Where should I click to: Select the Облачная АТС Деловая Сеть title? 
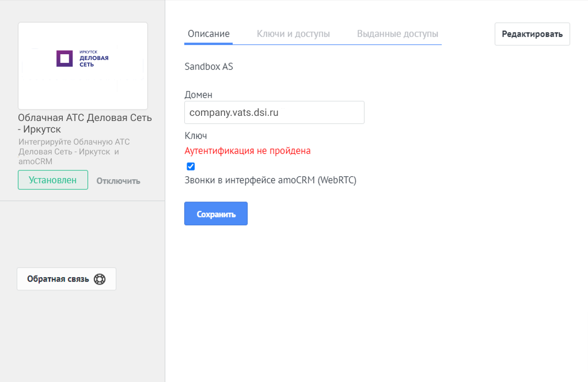85,123
